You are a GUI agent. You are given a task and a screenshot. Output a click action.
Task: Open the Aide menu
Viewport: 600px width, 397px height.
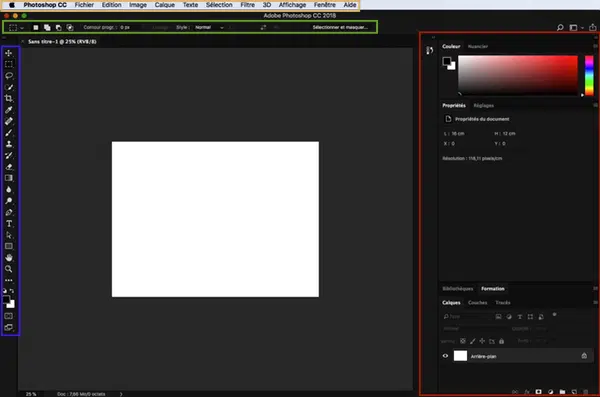tap(350, 5)
